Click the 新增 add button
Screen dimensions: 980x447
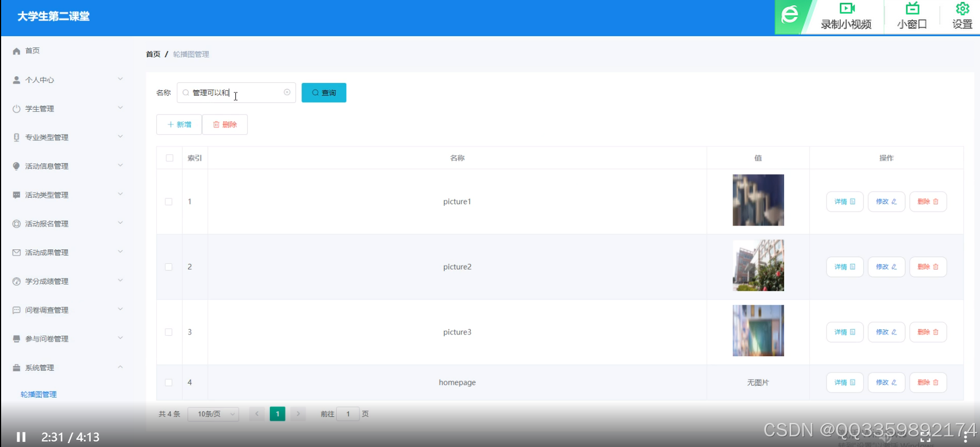click(179, 125)
